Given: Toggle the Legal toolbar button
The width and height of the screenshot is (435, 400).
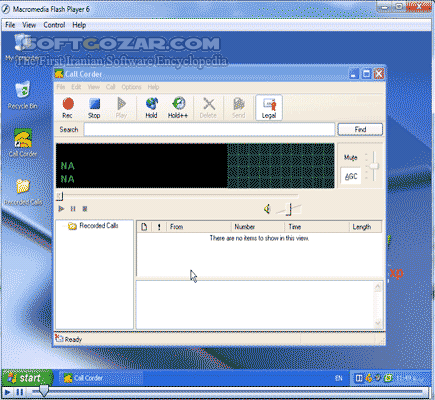Looking at the screenshot, I should tap(269, 107).
